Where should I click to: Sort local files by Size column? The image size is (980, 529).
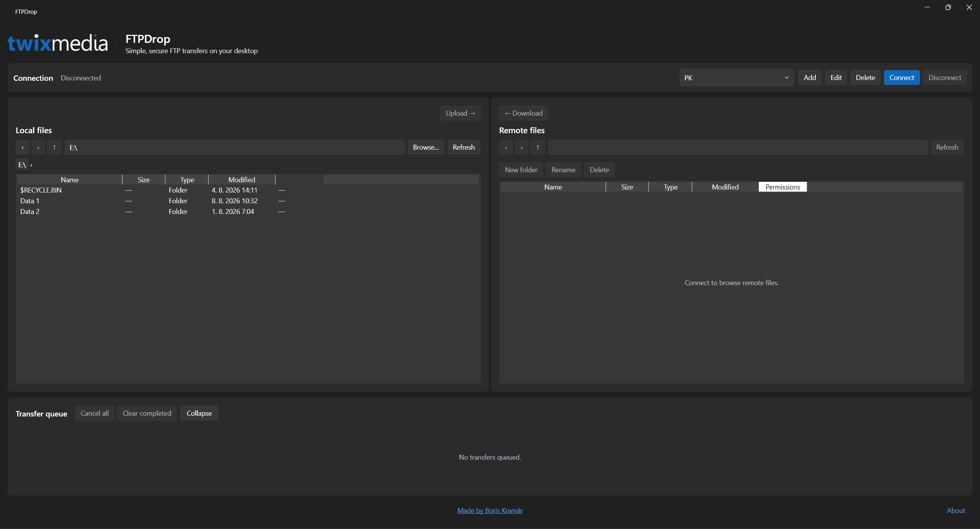[x=144, y=180]
